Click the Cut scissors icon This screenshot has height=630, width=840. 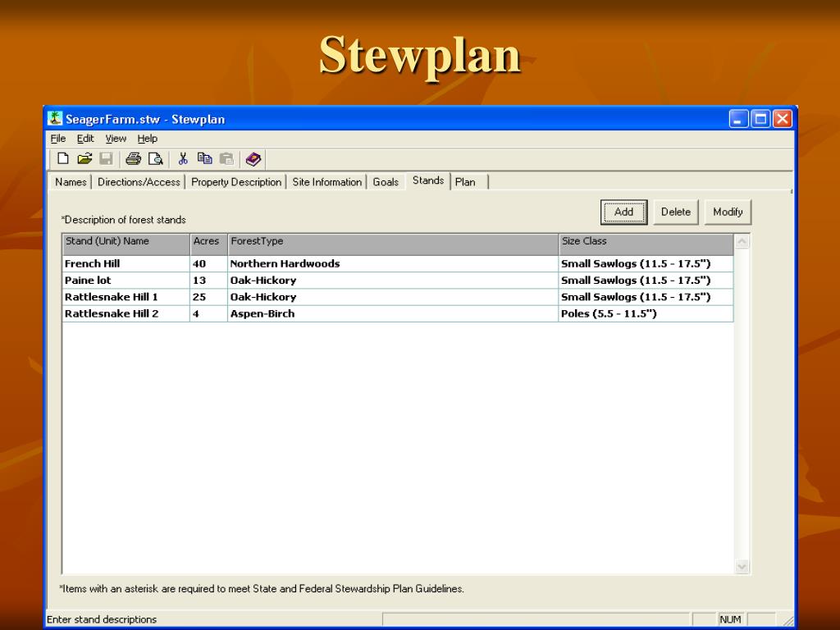[183, 158]
